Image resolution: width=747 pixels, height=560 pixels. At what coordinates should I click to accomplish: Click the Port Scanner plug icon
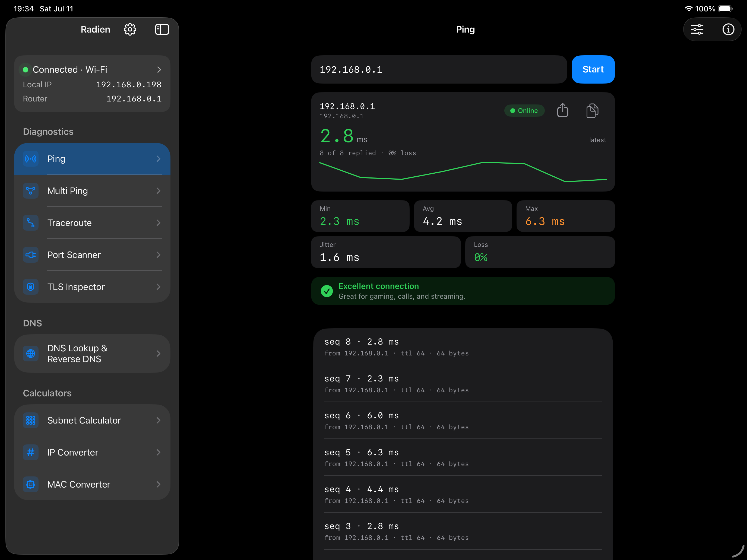(31, 255)
